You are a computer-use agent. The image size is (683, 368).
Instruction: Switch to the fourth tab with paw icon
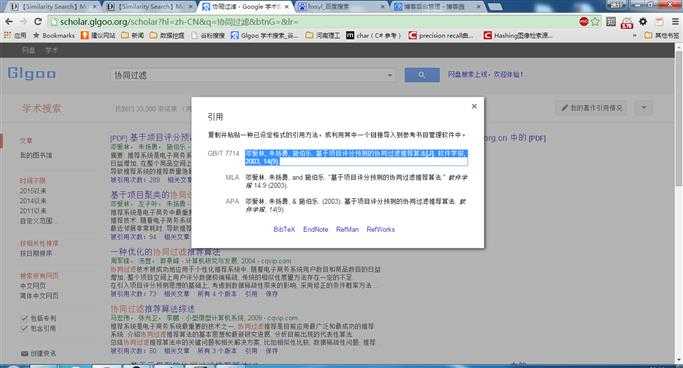(x=342, y=7)
